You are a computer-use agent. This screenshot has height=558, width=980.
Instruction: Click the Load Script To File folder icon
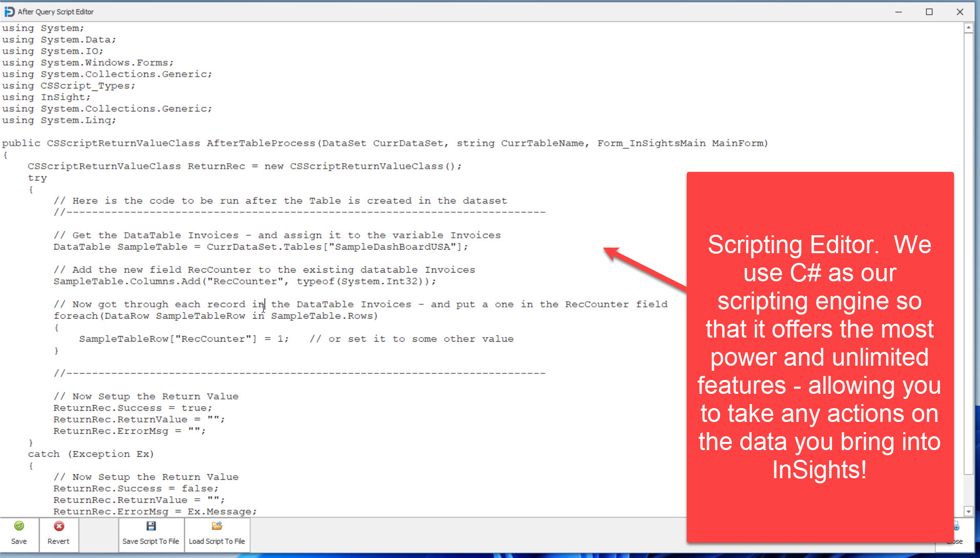click(217, 526)
